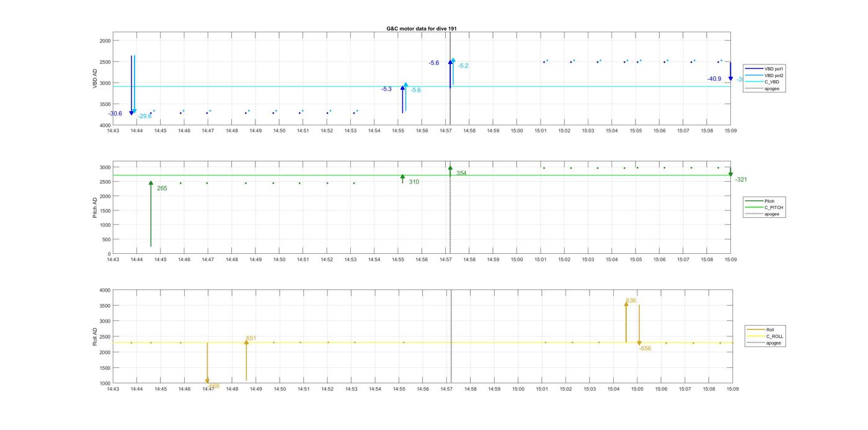868x430 pixels.
Task: Select the "Pitch" legend entry
Action: pos(760,201)
